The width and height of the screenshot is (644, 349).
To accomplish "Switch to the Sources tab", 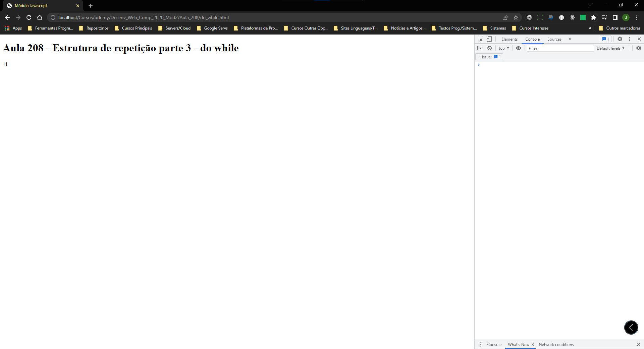I will click(554, 39).
